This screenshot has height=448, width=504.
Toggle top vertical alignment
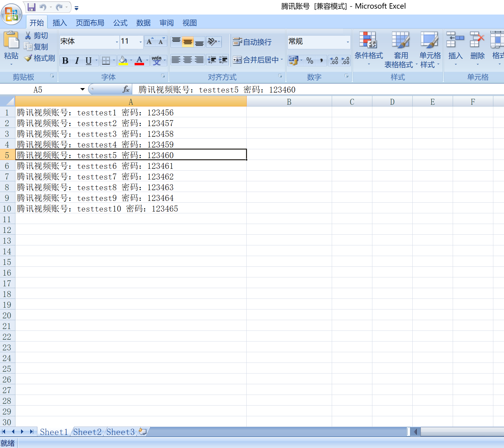[x=176, y=42]
